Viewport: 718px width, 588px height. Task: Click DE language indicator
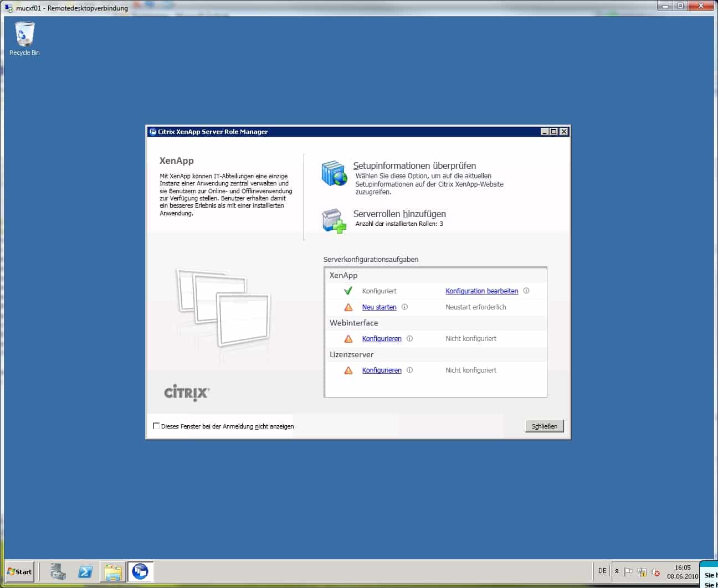602,571
